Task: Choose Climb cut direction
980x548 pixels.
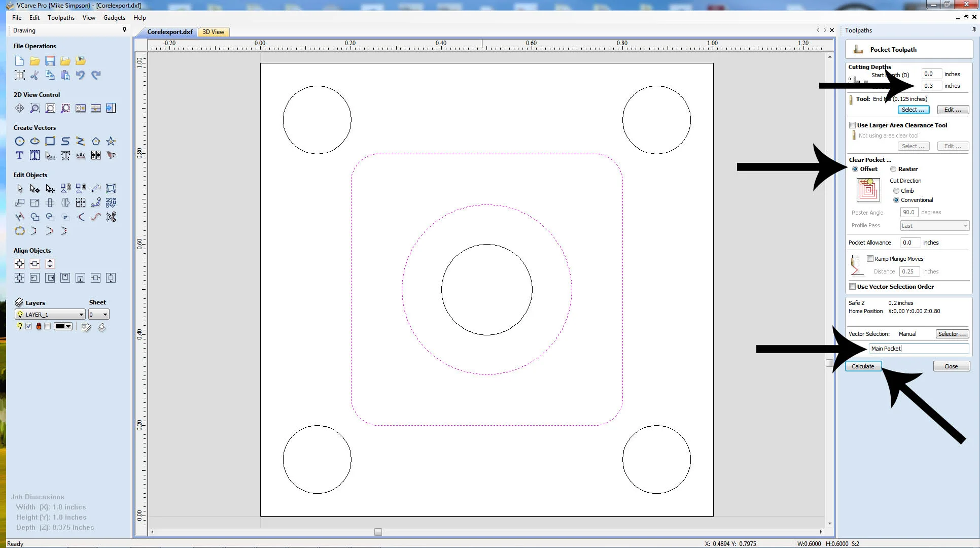Action: click(896, 191)
